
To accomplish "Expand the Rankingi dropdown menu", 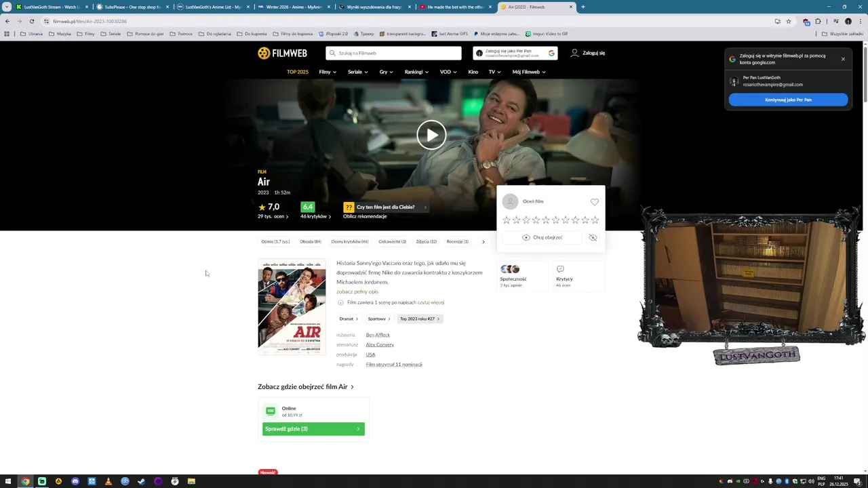I will point(416,72).
